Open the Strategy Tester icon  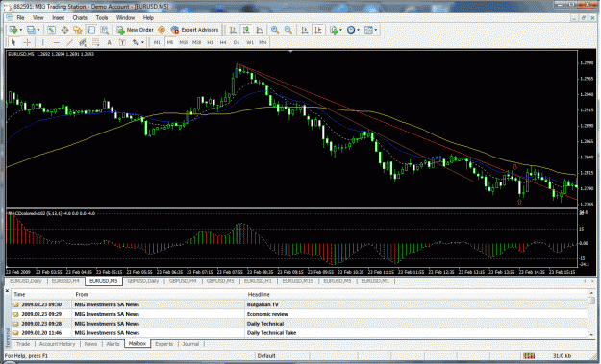coord(104,30)
